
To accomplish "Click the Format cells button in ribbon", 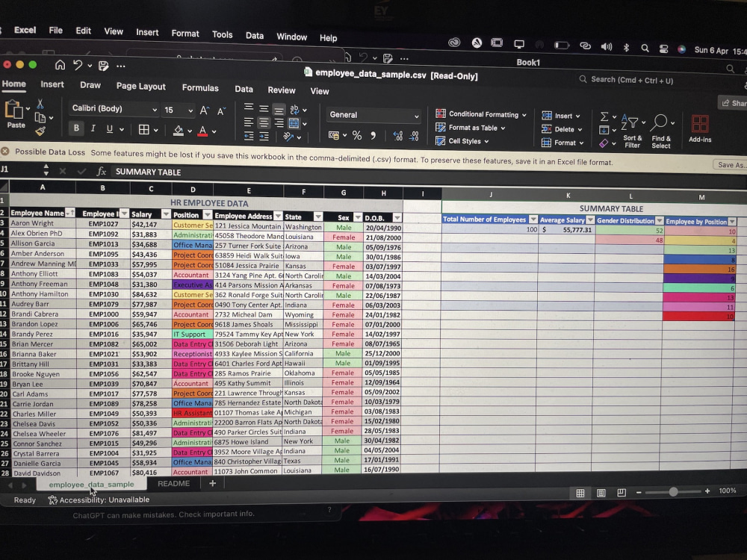I will tap(562, 143).
